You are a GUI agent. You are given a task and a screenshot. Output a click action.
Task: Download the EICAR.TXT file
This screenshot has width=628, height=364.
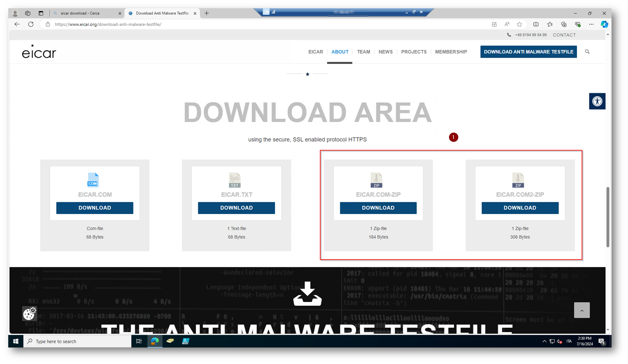tap(236, 208)
